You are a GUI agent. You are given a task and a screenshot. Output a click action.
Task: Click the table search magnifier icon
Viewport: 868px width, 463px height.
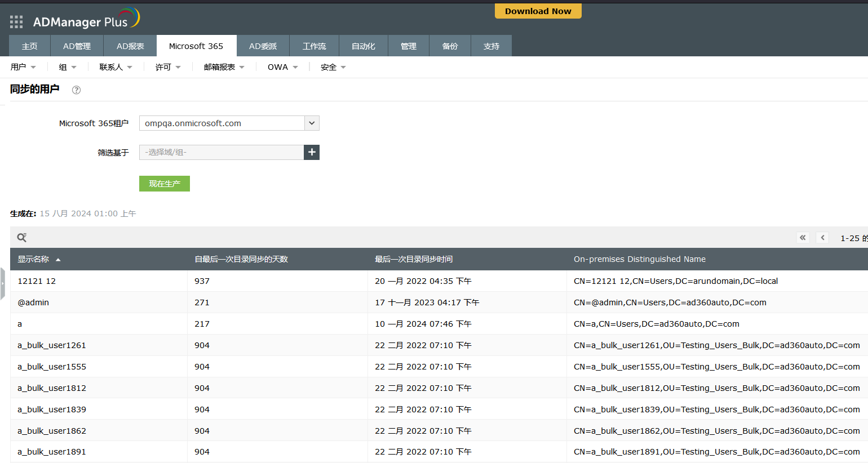pyautogui.click(x=22, y=238)
